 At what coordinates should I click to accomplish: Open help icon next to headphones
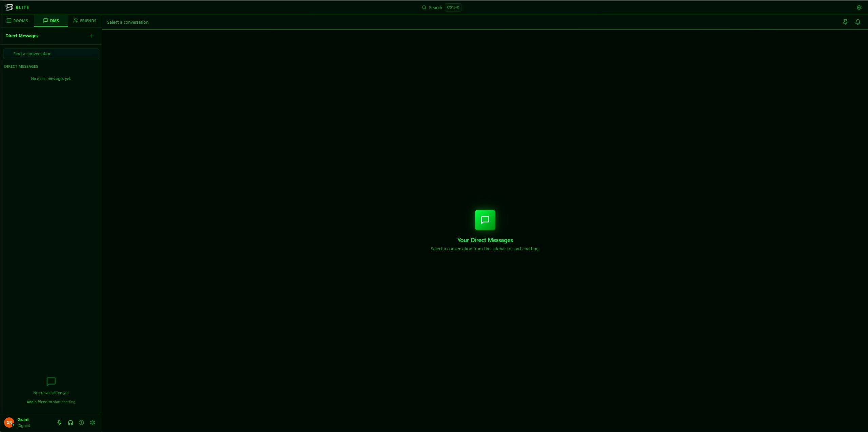click(x=81, y=423)
